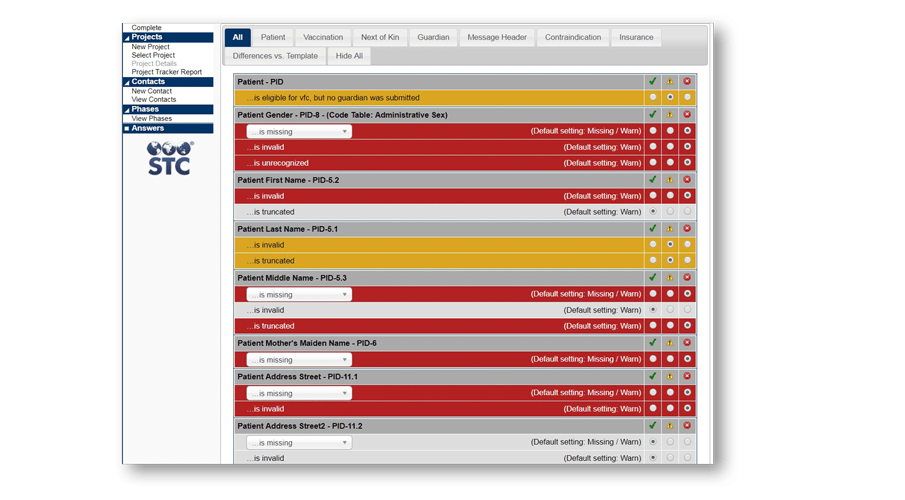Click green checkmark in Patient Middle Name header

tap(653, 278)
